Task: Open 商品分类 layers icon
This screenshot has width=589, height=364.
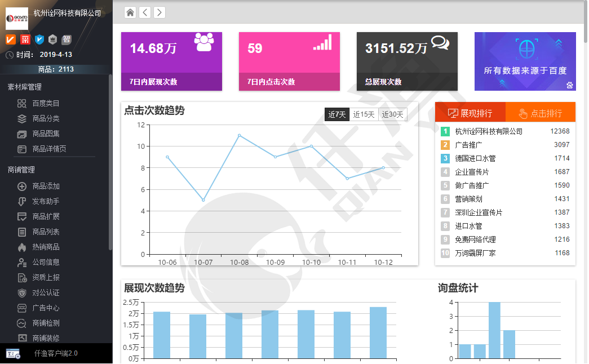Action: 22,119
